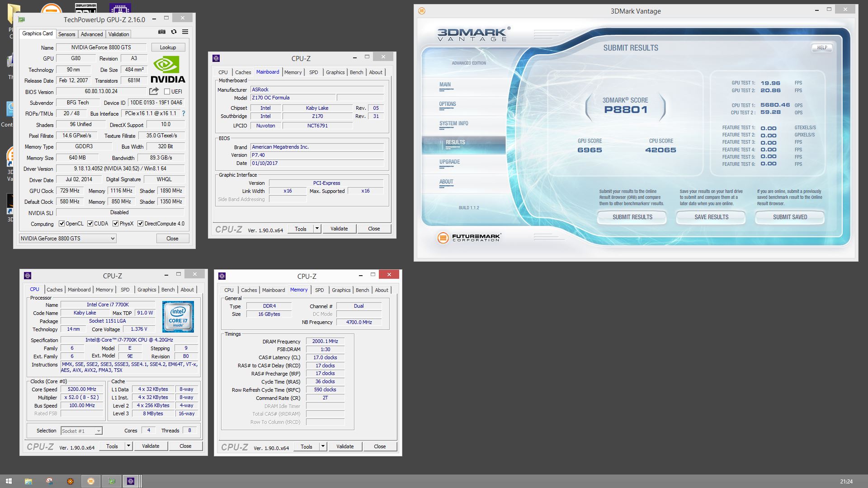Click the NVIDIA logo in GPU-Z
Viewport: 868px width, 488px height.
coord(168,70)
